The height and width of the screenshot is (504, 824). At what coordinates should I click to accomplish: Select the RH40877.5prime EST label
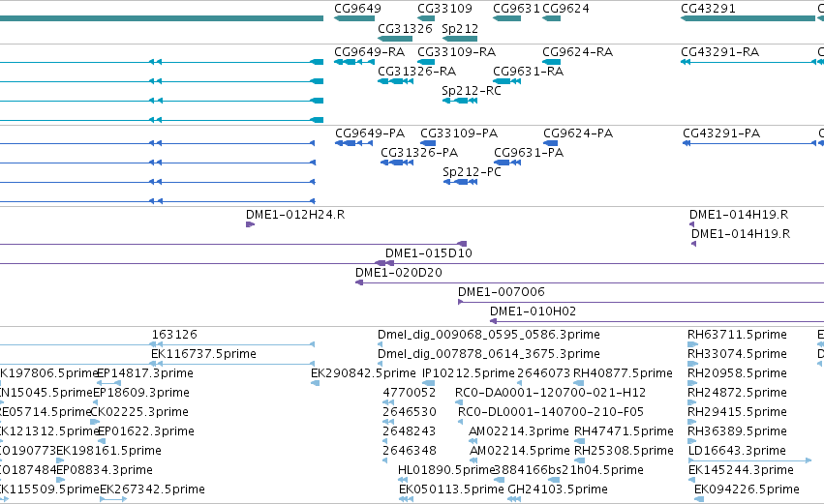point(623,373)
